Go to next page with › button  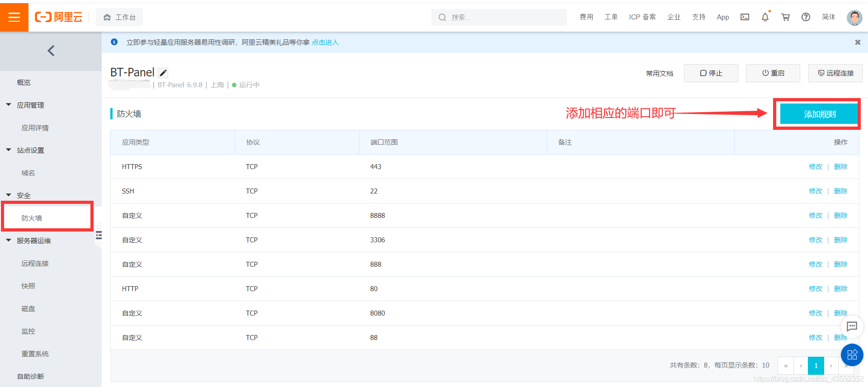pyautogui.click(x=831, y=366)
